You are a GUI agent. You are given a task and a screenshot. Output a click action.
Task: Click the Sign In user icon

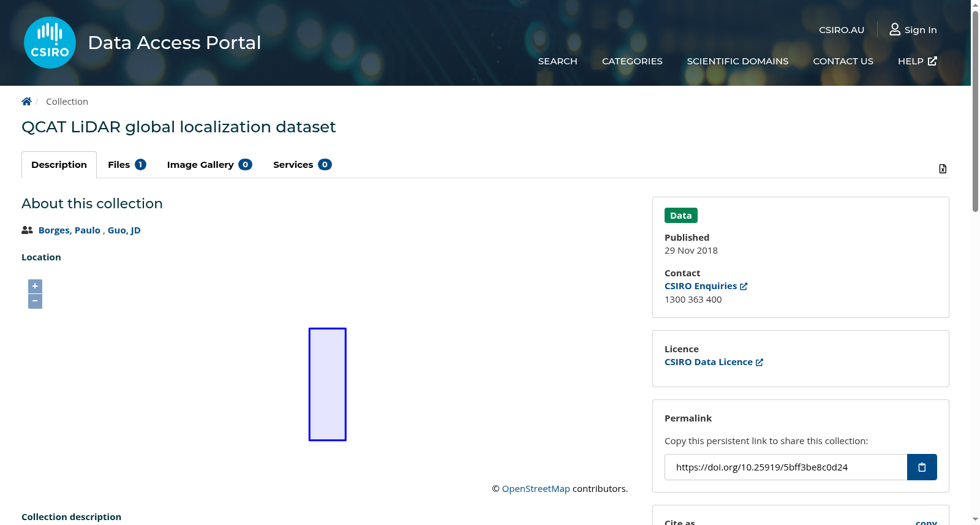click(895, 29)
